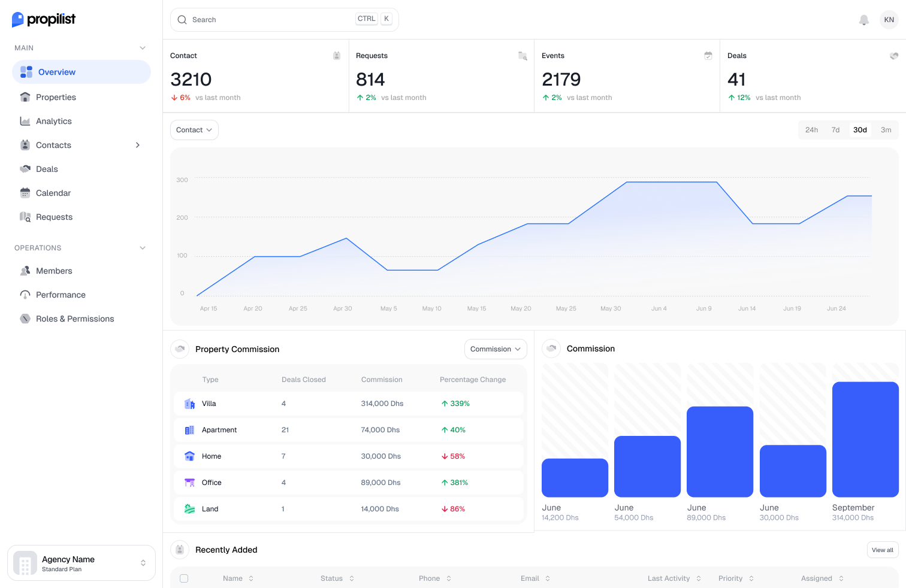Select the Deals handshake icon in sidebar
The image size is (906, 588).
pyautogui.click(x=25, y=169)
